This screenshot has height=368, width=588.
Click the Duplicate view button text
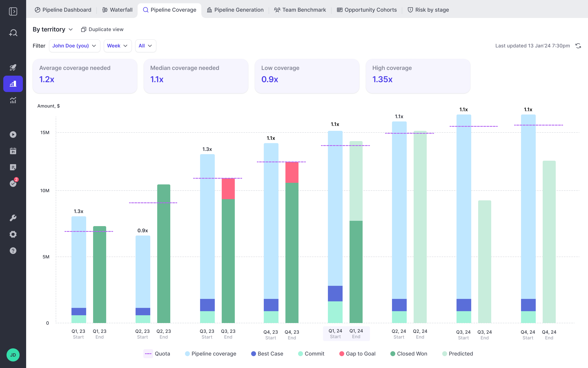[x=106, y=29]
